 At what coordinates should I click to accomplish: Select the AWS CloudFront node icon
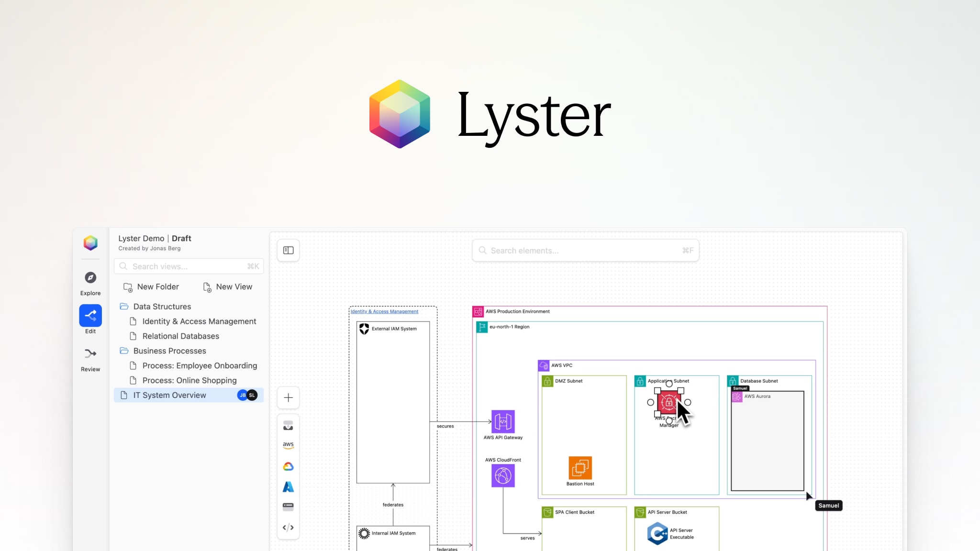[x=503, y=475]
